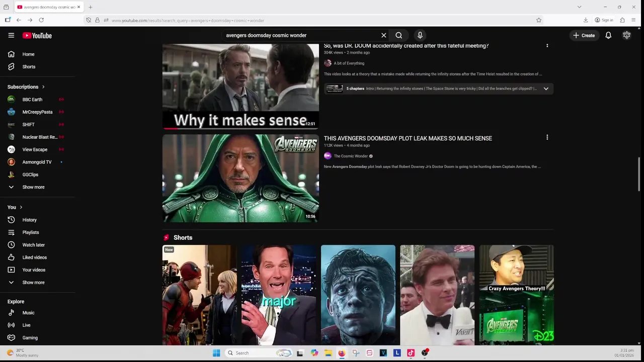Image resolution: width=644 pixels, height=362 pixels.
Task: Clear the search box with the X
Action: pos(383,35)
